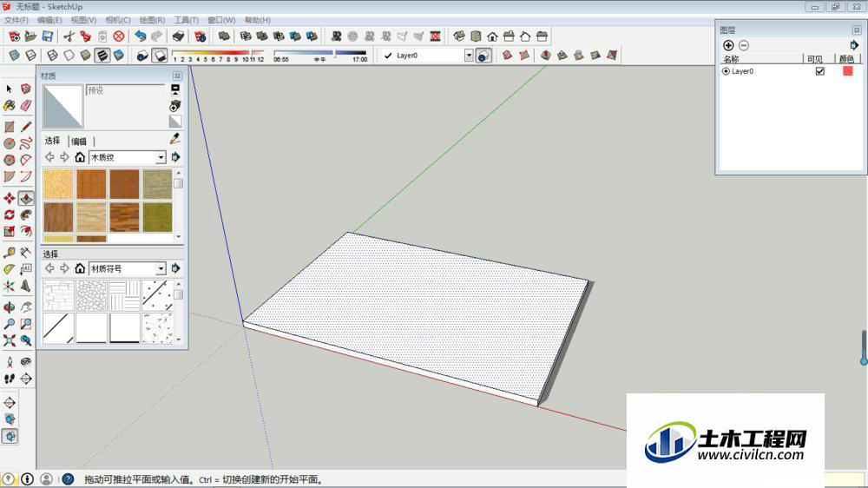Save the model with floppy icon
Screen dimensions: 868x488
48,36
